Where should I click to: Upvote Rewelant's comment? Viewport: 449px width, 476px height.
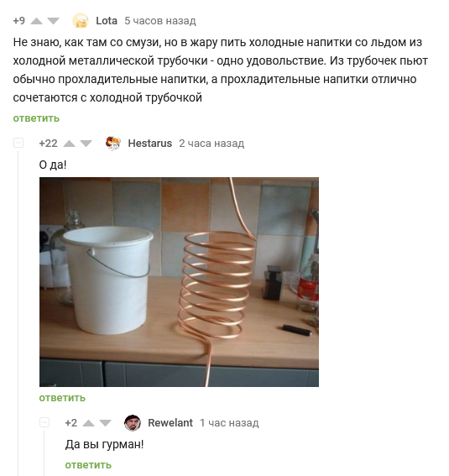pyautogui.click(x=89, y=423)
